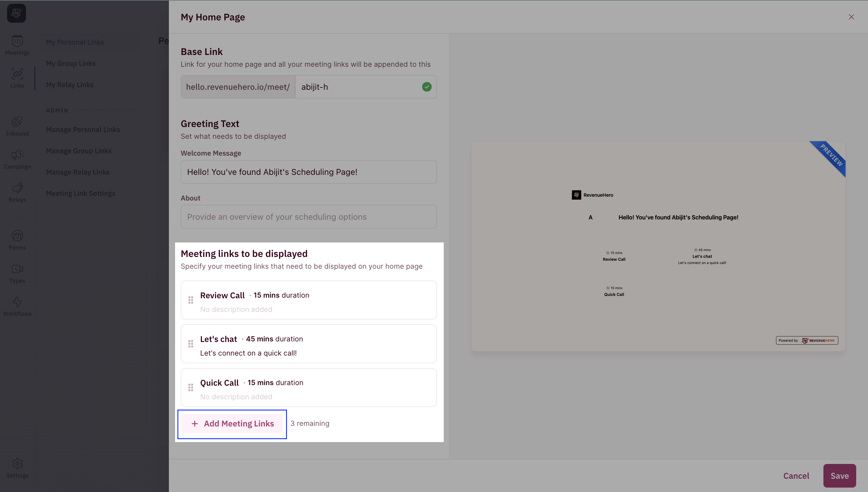Open the Meetings section in sidebar
Image resolution: width=868 pixels, height=492 pixels.
click(x=17, y=45)
